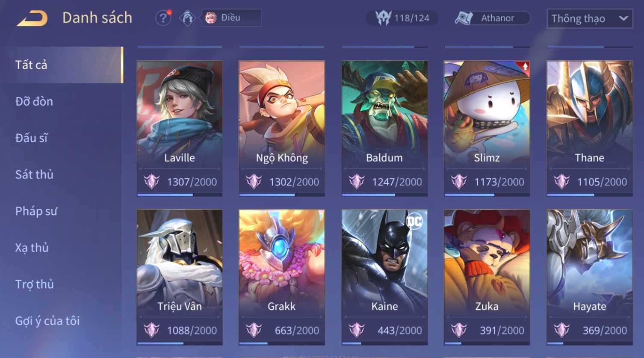
Task: Tap Laville's mastery badge icon
Action: coord(151,182)
